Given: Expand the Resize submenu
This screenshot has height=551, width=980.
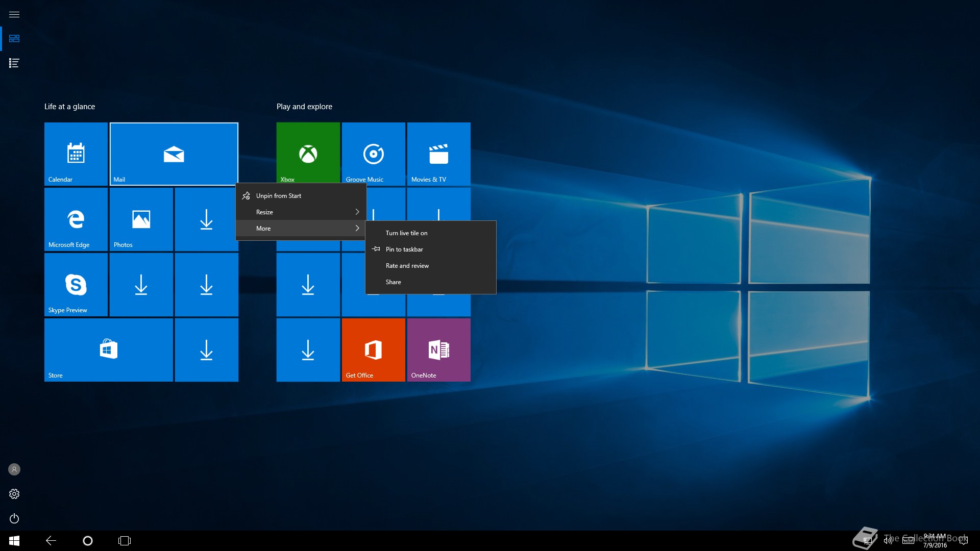Looking at the screenshot, I should click(301, 212).
